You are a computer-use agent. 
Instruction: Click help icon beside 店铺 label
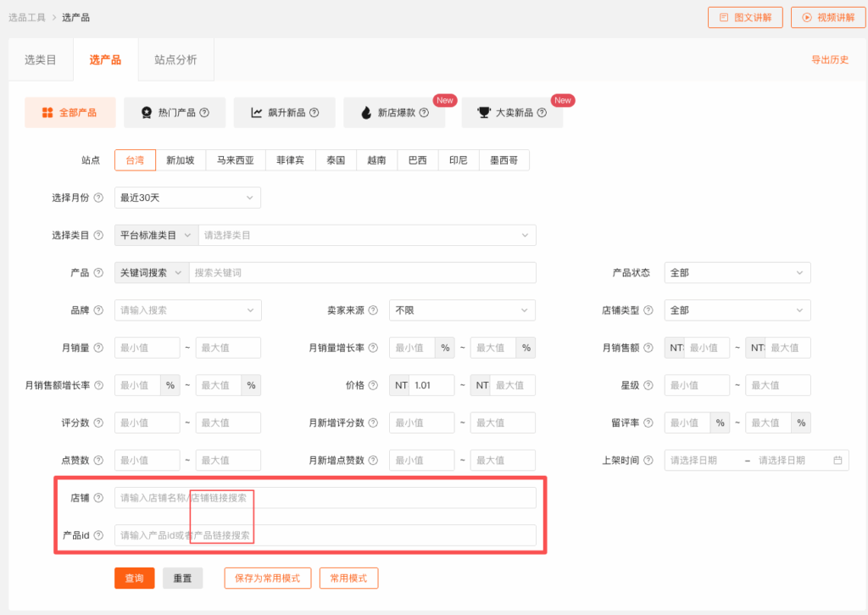pos(98,498)
